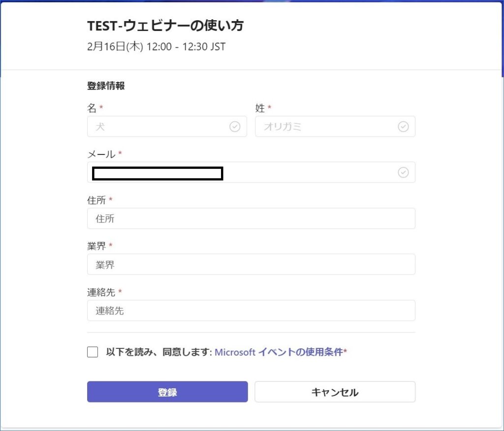The height and width of the screenshot is (431, 504).
Task: Click the checkmark icon in the メール field
Action: click(403, 172)
